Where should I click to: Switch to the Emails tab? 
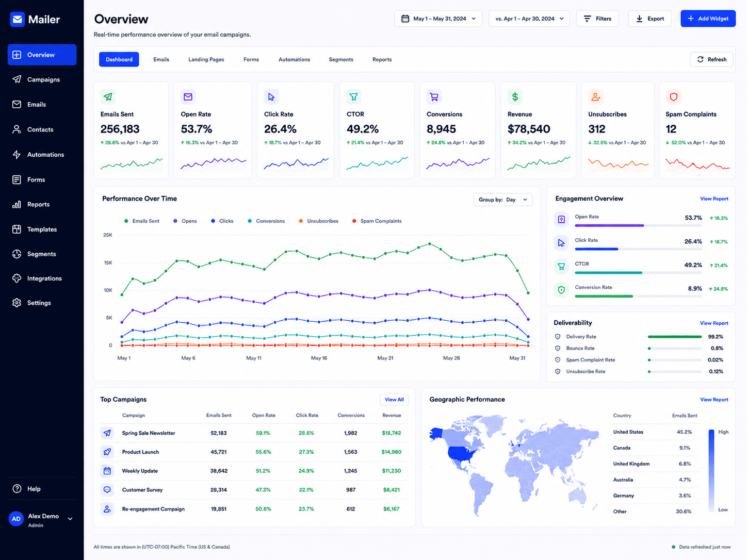(x=161, y=59)
